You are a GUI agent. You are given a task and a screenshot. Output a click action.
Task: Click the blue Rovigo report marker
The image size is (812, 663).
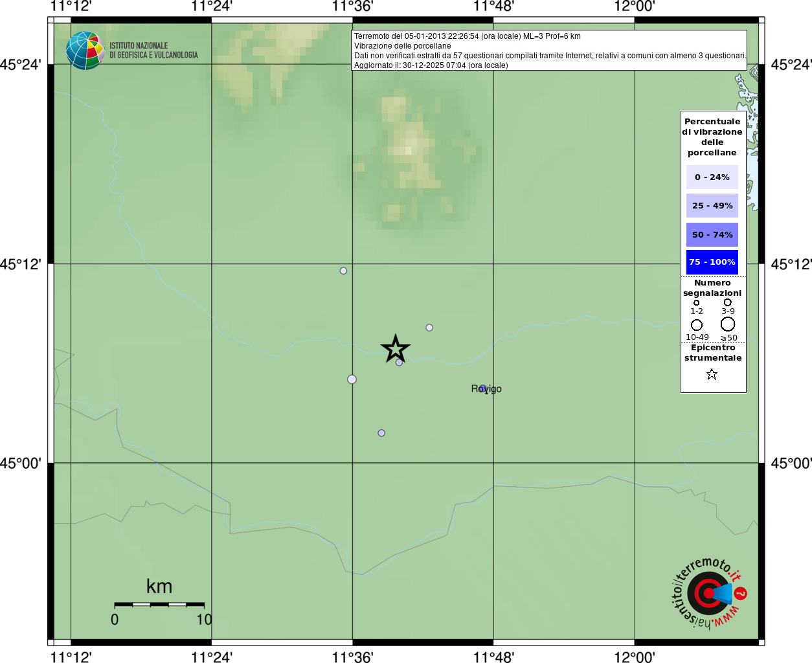(x=482, y=388)
